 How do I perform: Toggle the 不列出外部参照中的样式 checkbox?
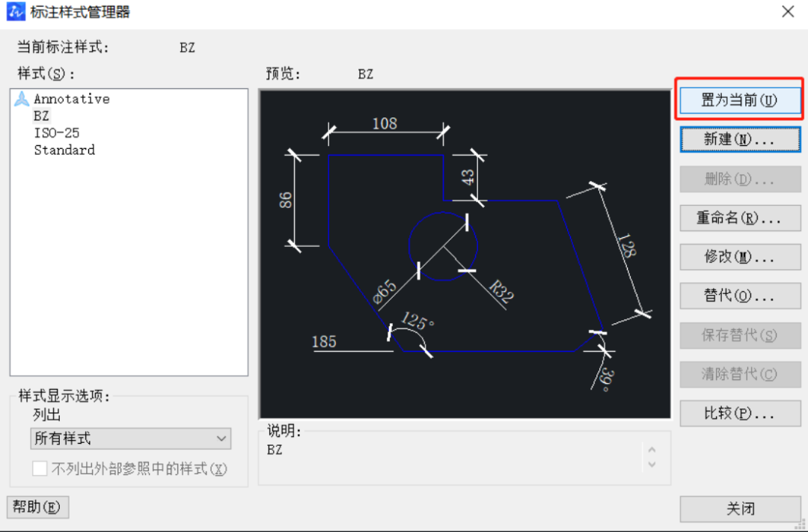[x=39, y=468]
